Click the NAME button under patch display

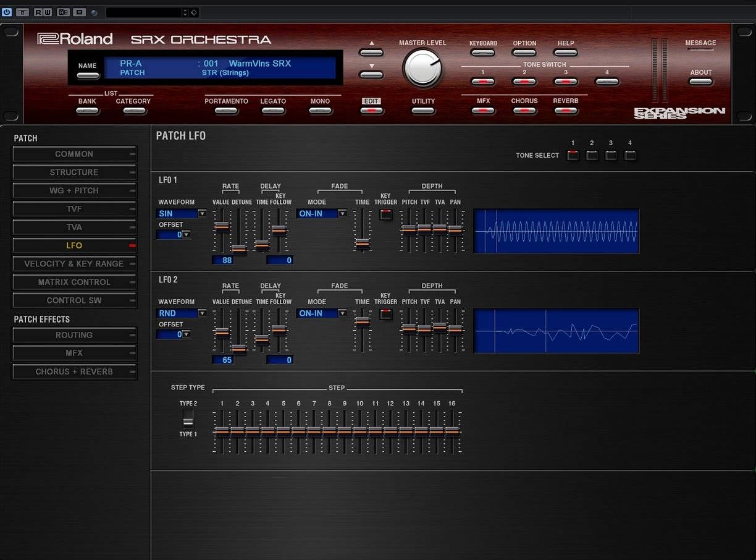click(x=88, y=76)
